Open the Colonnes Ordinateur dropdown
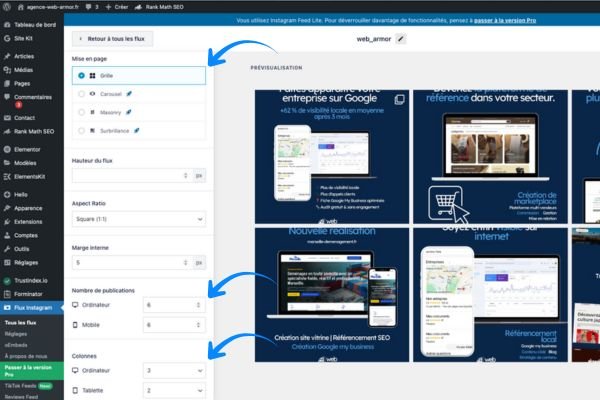600x400 pixels. click(174, 371)
